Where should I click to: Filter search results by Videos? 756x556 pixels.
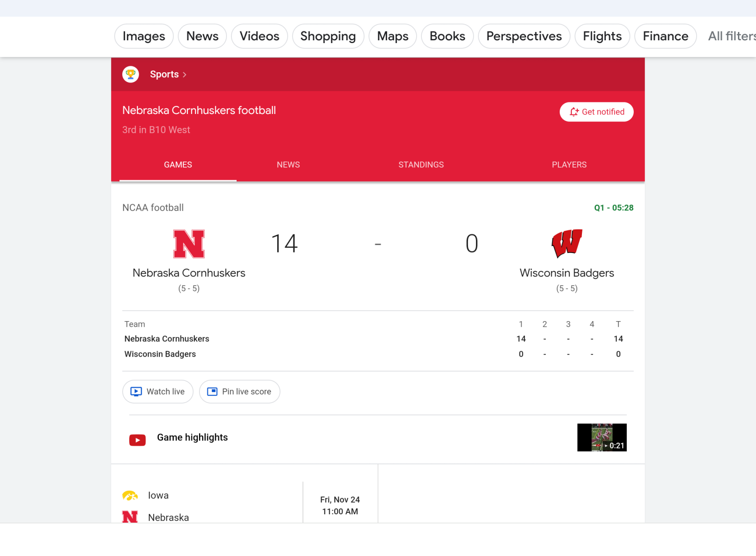[x=259, y=36]
